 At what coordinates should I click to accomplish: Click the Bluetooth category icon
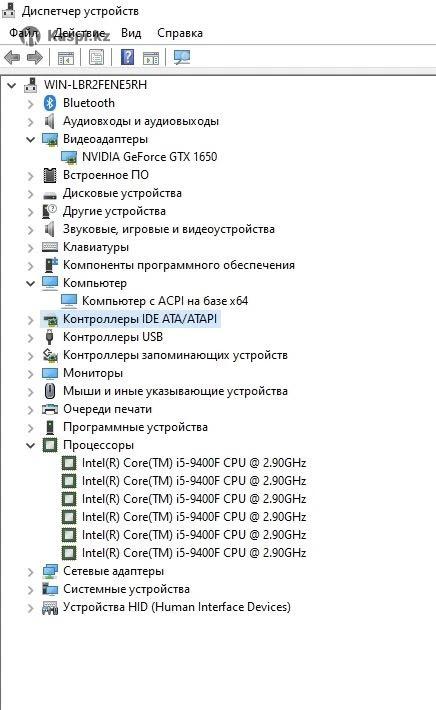tap(50, 103)
